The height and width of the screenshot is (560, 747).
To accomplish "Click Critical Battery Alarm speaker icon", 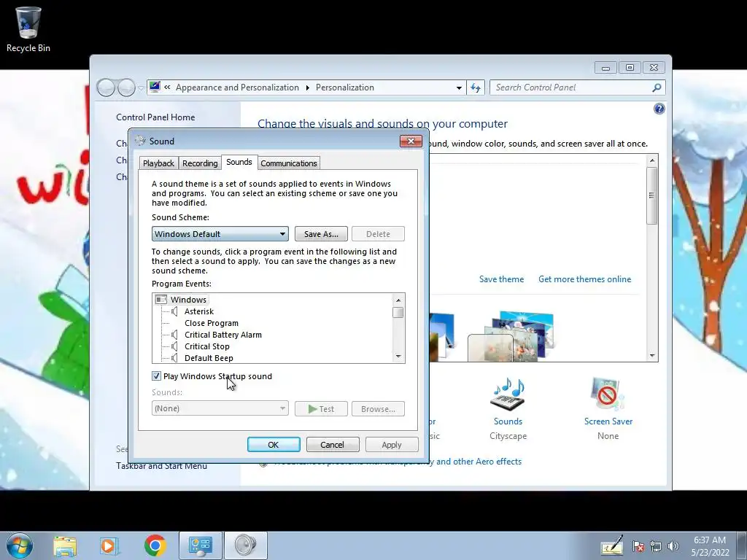I will pos(174,335).
